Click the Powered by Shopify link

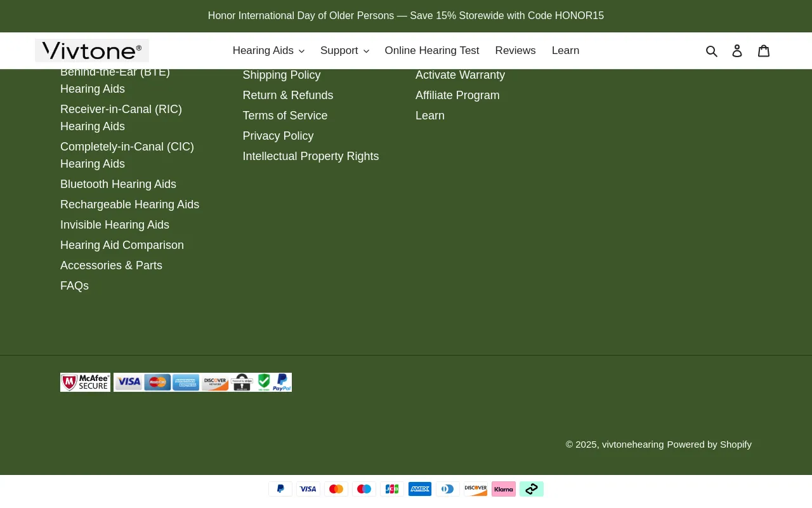click(709, 444)
